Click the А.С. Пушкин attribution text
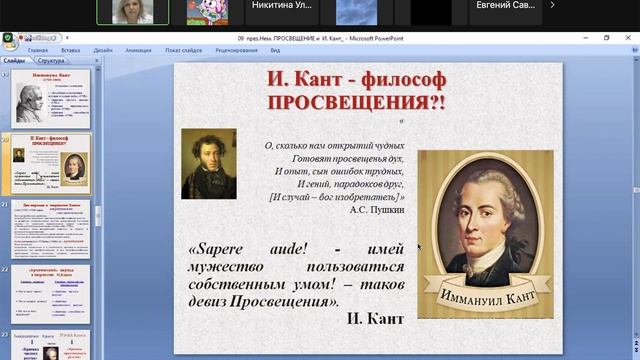Viewport: 640px width, 360px height. [x=377, y=210]
